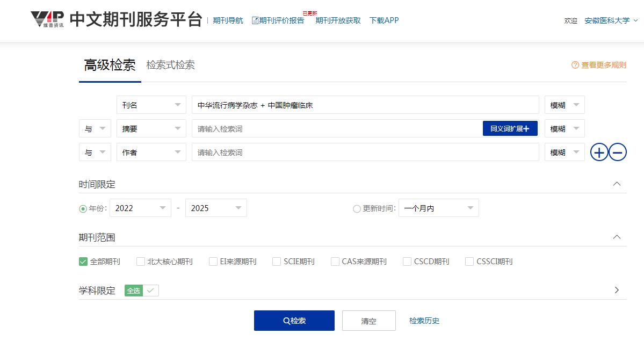
Task: Enable the CSSCI期刊 checkbox
Action: pyautogui.click(x=471, y=262)
